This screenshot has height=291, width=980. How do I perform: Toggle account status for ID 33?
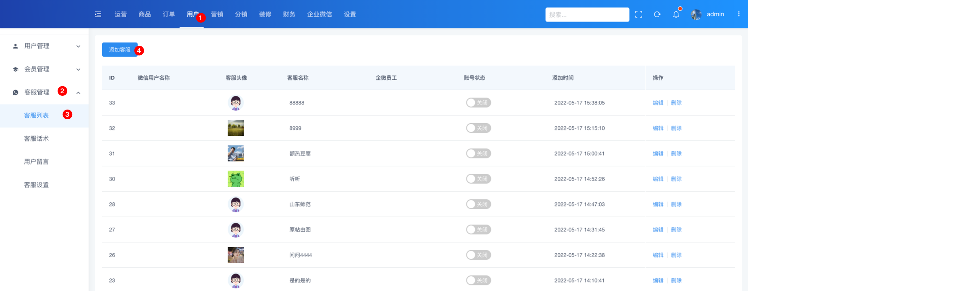478,103
